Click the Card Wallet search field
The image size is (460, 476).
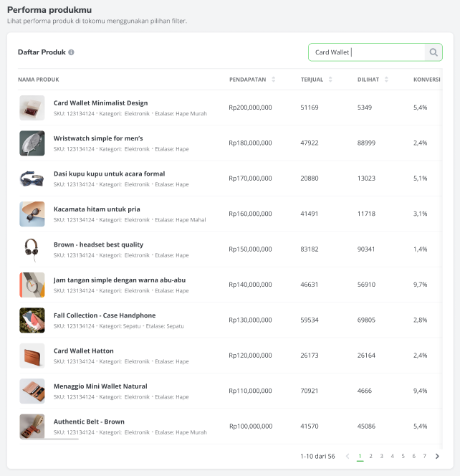pos(365,52)
